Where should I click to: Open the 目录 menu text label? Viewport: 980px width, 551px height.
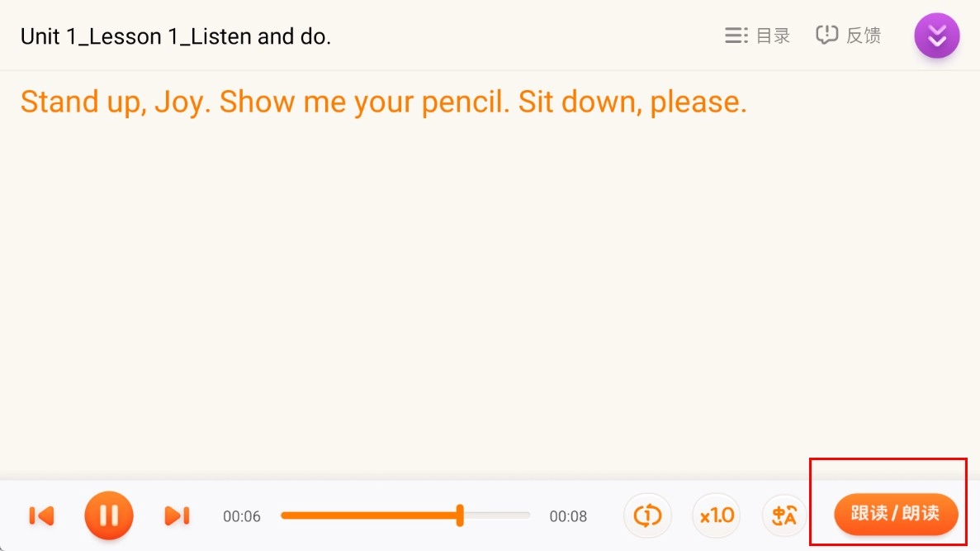[774, 36]
